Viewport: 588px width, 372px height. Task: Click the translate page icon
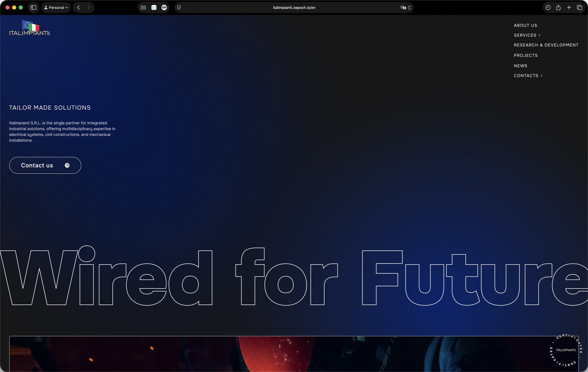[403, 7]
